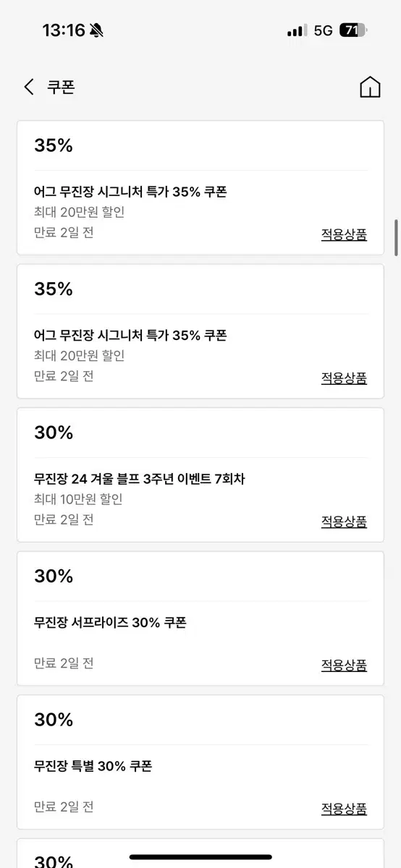Open 적용상품 for 무진장 특별 30% coupon

click(x=344, y=809)
